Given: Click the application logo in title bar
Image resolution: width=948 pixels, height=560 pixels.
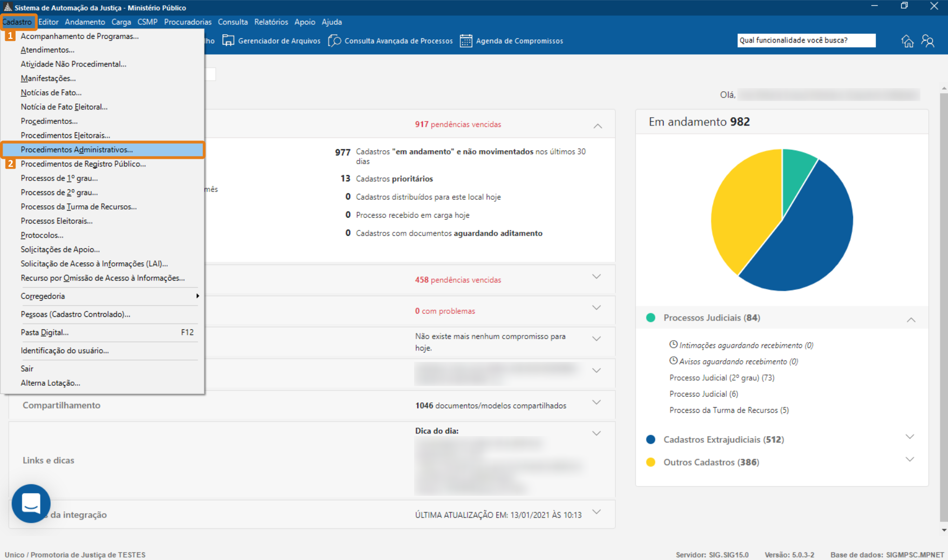Looking at the screenshot, I should point(7,7).
